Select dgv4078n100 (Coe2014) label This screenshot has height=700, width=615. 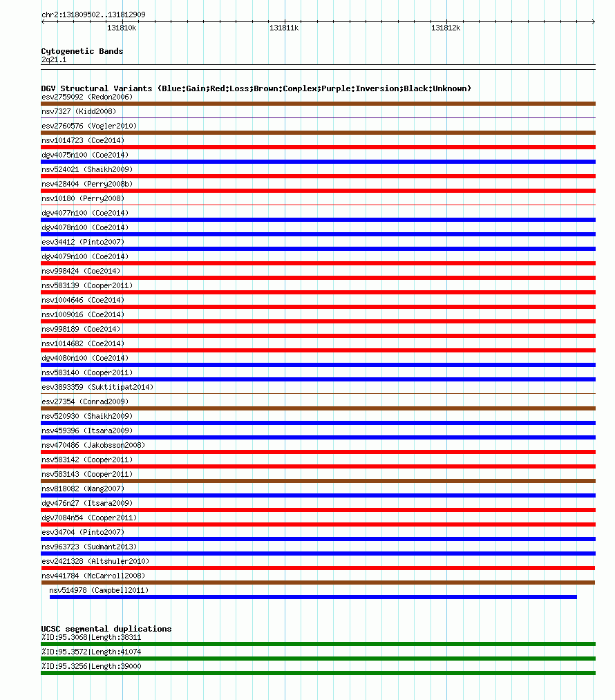(85, 227)
